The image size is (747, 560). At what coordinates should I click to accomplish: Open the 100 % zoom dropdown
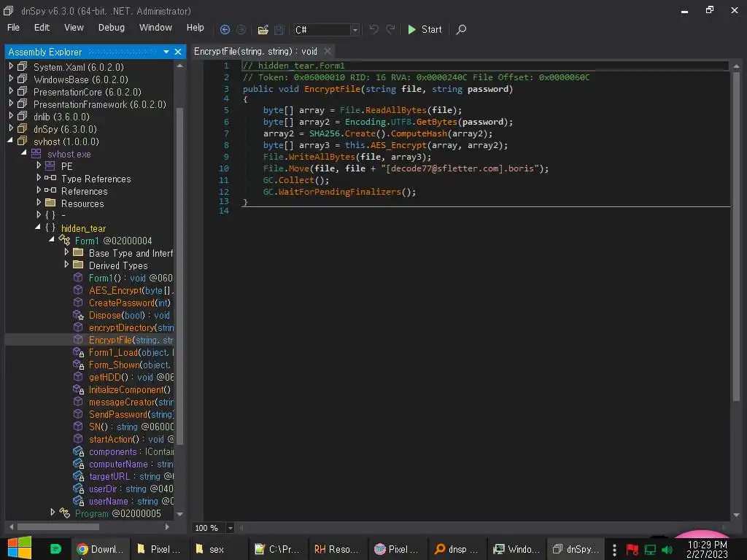[x=230, y=528]
